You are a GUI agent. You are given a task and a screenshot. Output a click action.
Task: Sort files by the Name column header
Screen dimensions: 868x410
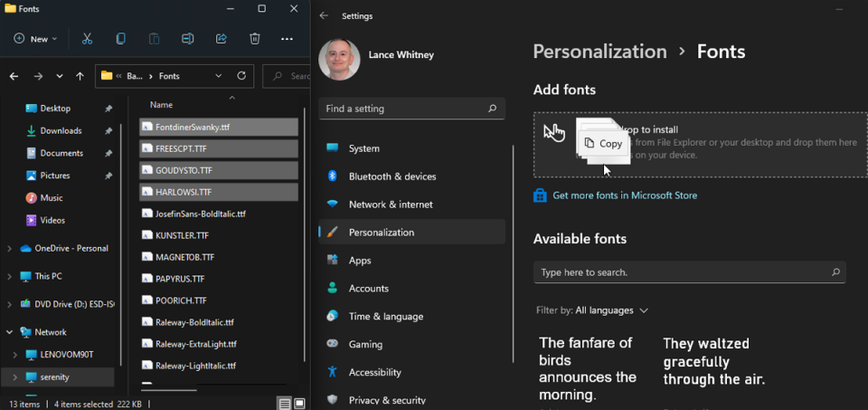161,105
